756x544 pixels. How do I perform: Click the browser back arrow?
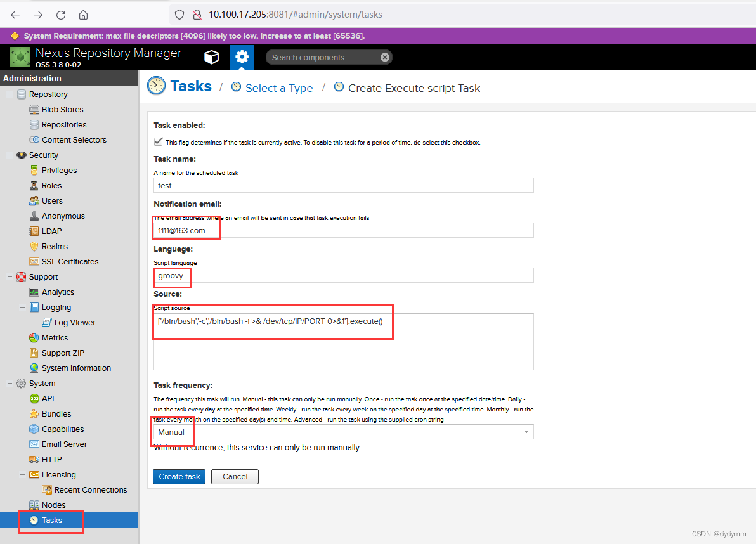pos(15,15)
